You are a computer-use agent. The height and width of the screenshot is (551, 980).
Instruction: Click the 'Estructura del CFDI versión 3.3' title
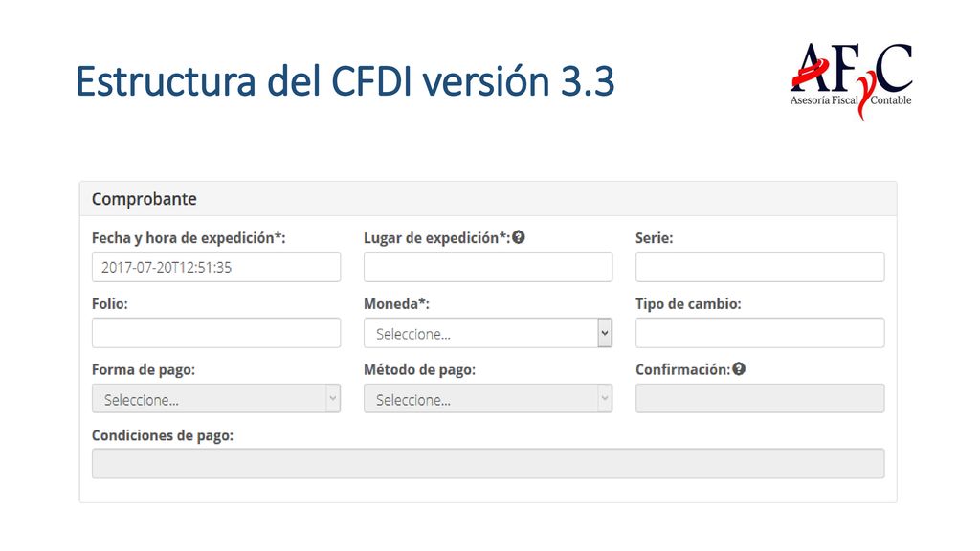tap(345, 81)
